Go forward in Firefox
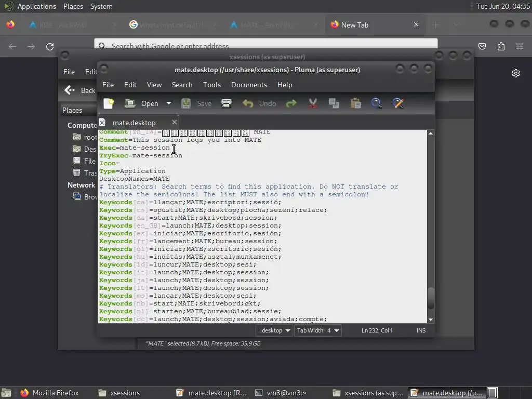 click(31, 46)
